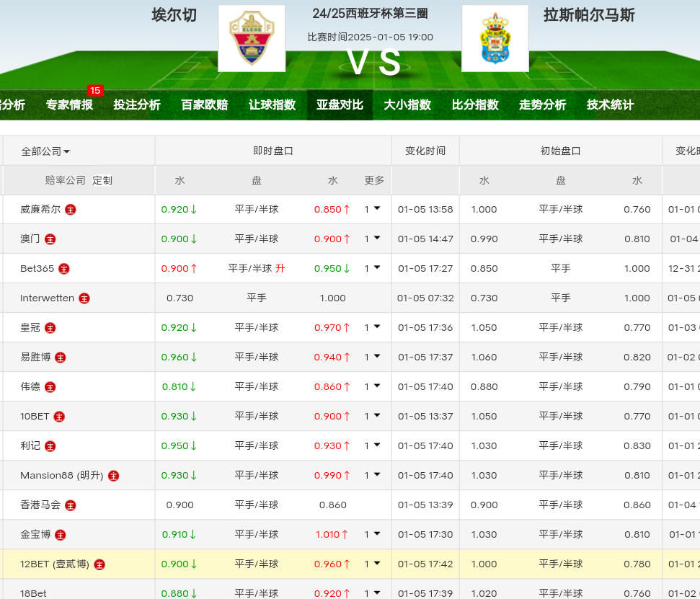The width and height of the screenshot is (700, 599).
Task: Click the 更多 column header
Action: 374,180
